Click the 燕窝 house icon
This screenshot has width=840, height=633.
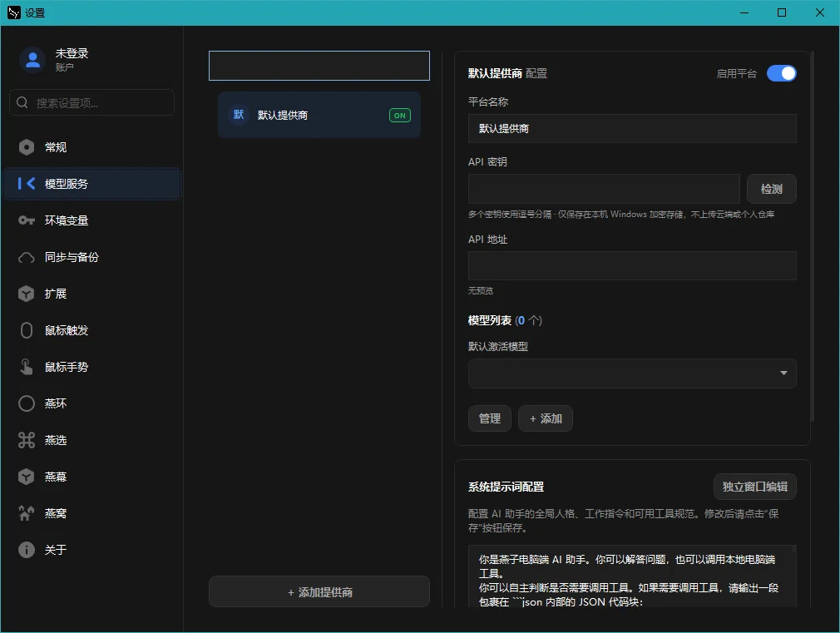[27, 513]
